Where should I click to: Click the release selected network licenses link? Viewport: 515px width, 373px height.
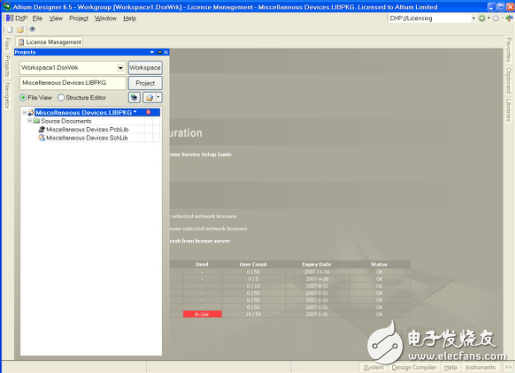tap(208, 229)
